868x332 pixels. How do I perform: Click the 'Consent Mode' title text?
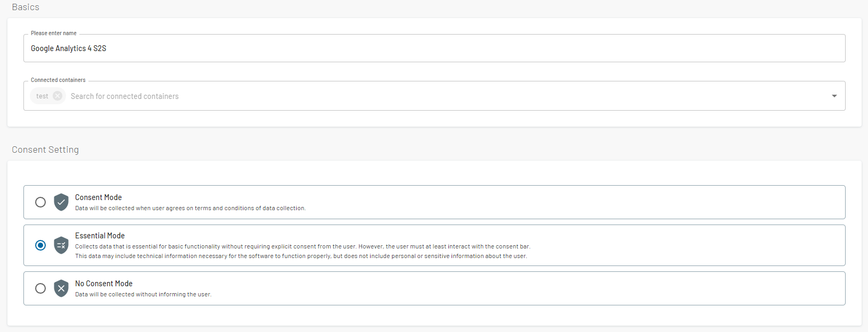(99, 197)
